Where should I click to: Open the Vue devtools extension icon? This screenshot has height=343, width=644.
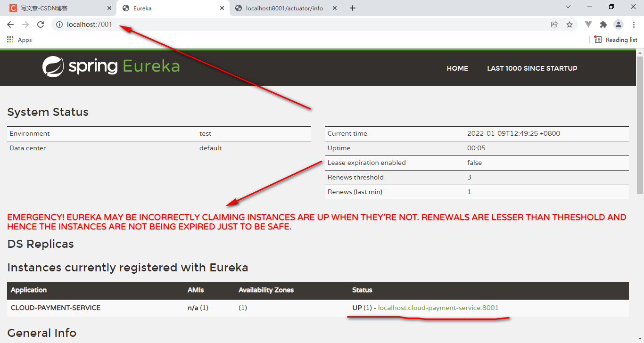tap(588, 24)
